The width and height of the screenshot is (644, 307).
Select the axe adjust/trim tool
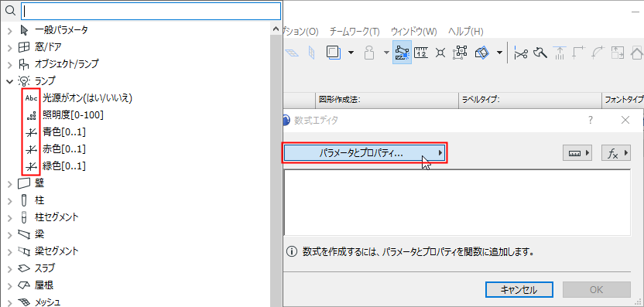click(x=540, y=53)
